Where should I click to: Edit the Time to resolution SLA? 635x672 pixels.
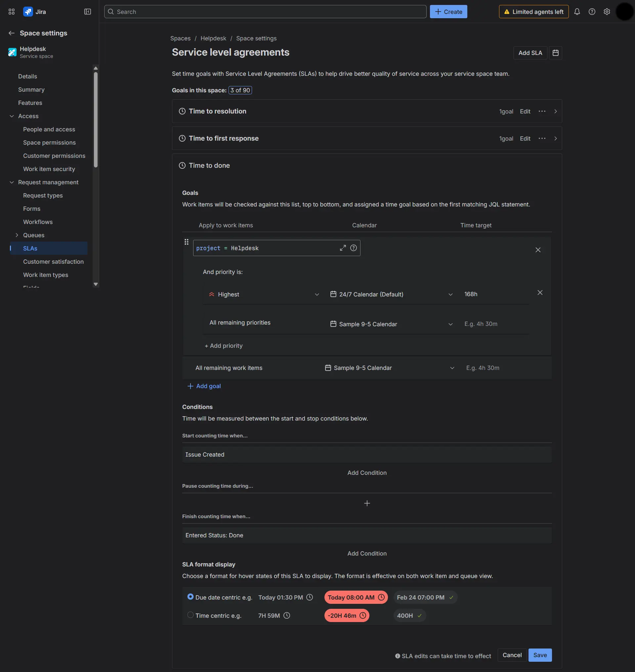click(x=525, y=112)
